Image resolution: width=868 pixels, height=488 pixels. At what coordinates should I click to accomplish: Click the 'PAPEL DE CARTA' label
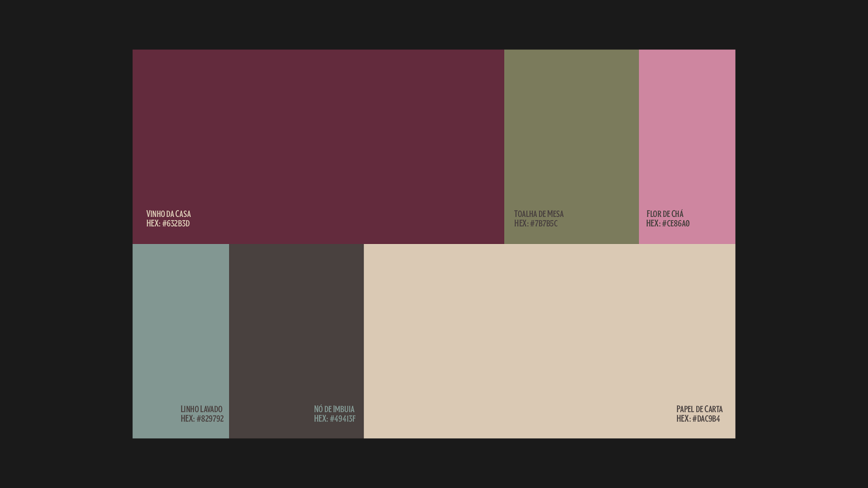[x=699, y=409]
